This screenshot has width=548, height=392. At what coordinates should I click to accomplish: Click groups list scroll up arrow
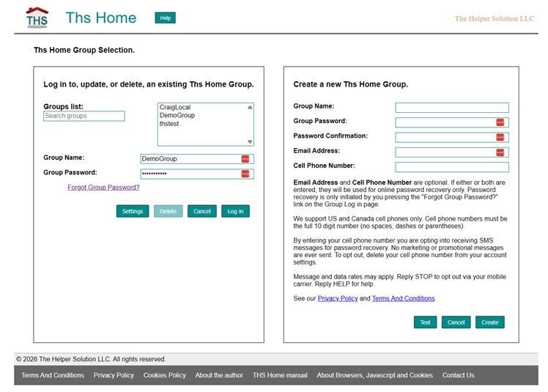point(250,108)
